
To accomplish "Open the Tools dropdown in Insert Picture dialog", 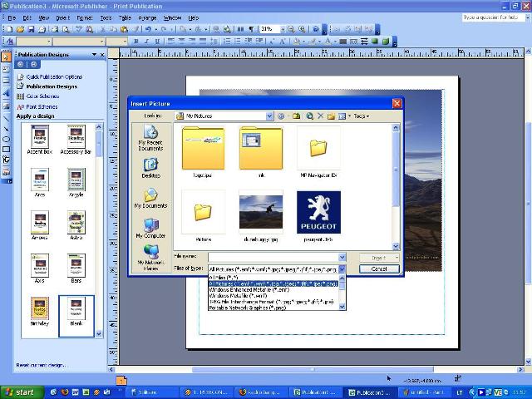I will pos(362,116).
